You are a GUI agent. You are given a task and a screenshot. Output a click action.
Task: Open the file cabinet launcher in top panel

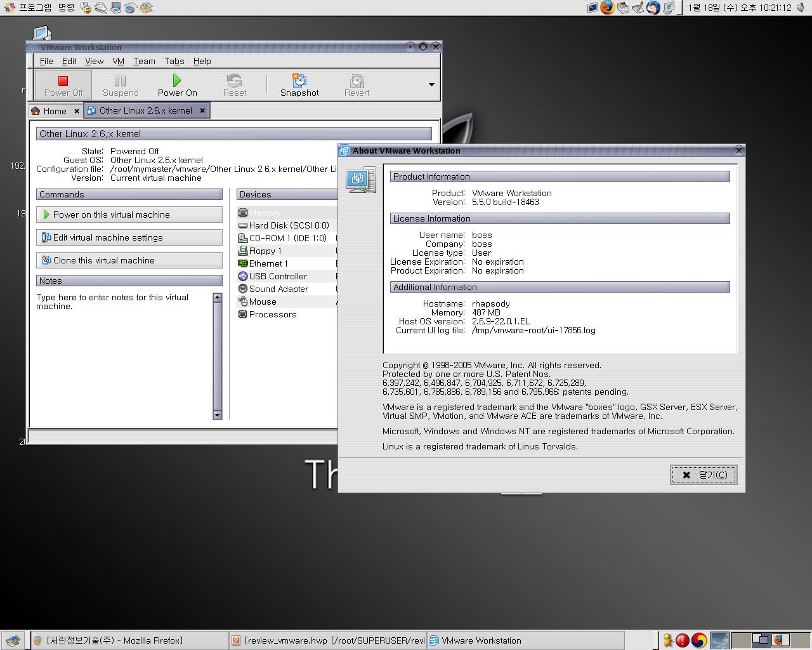tap(624, 8)
